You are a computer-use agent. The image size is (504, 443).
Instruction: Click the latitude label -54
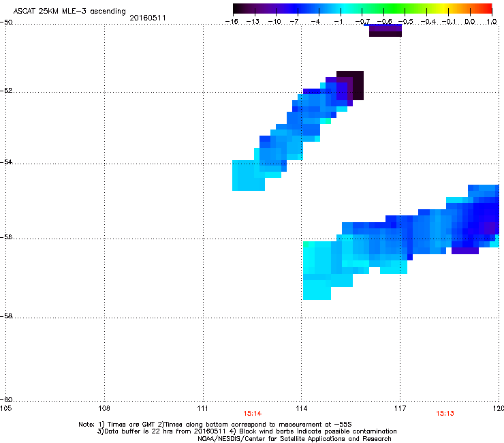(6, 162)
